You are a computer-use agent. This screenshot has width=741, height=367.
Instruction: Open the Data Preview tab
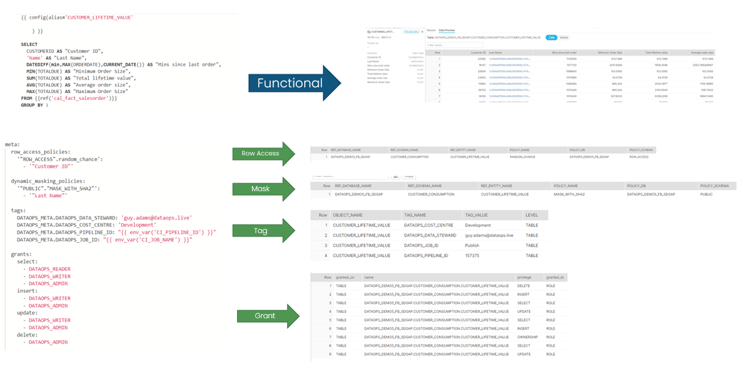coord(447,30)
